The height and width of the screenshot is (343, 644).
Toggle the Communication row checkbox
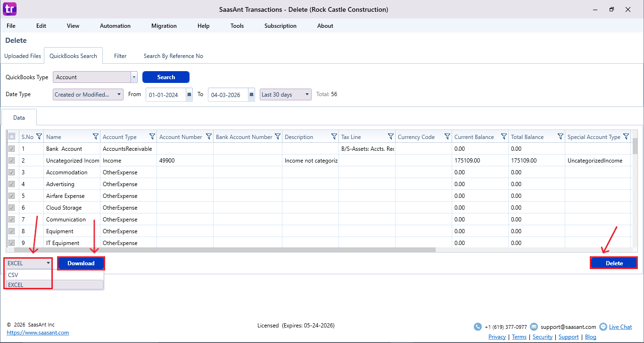(12, 220)
